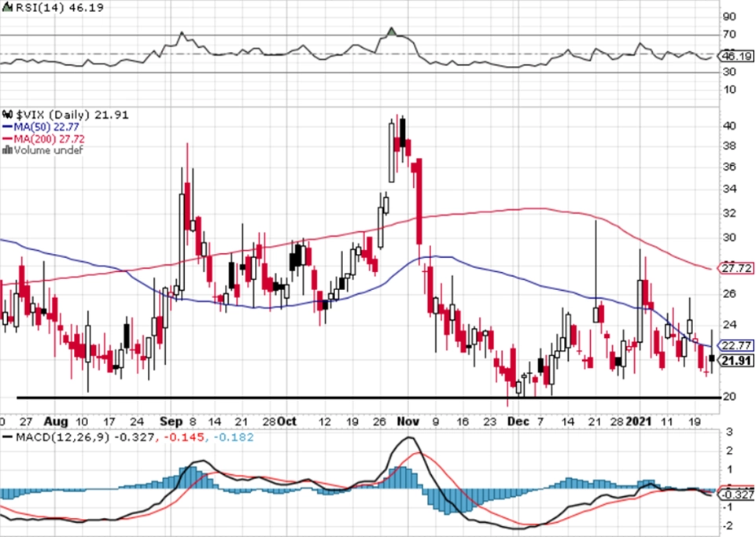This screenshot has width=756, height=537.
Task: Click the Sep label on date axis
Action: coord(171,421)
